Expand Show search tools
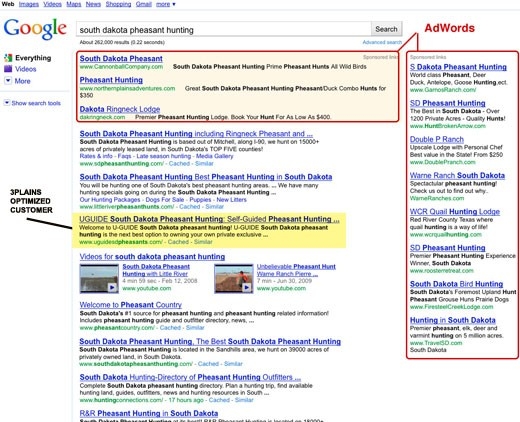The width and height of the screenshot is (520, 422). (32, 103)
